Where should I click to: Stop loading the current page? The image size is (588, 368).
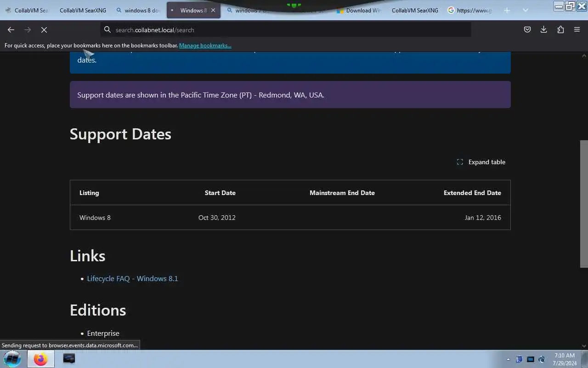point(44,29)
